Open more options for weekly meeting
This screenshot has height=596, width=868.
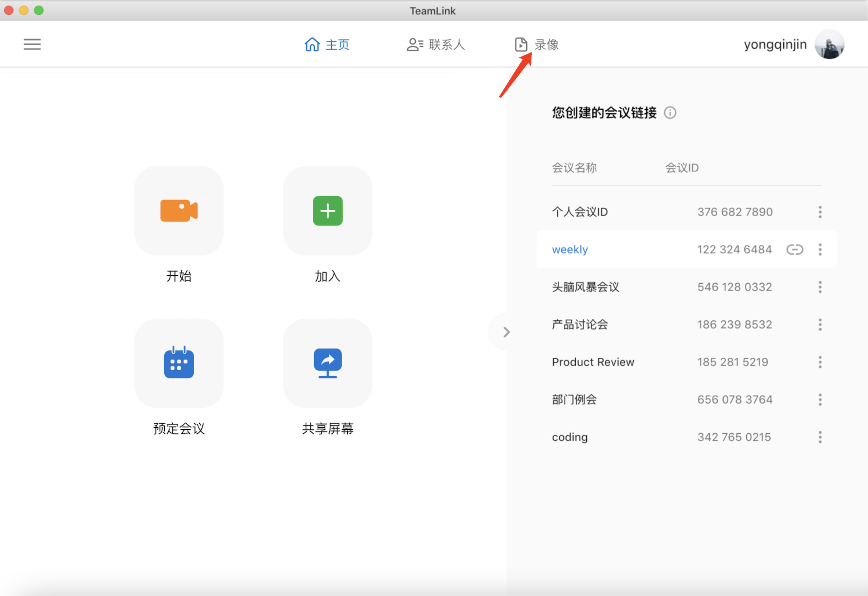tap(820, 249)
